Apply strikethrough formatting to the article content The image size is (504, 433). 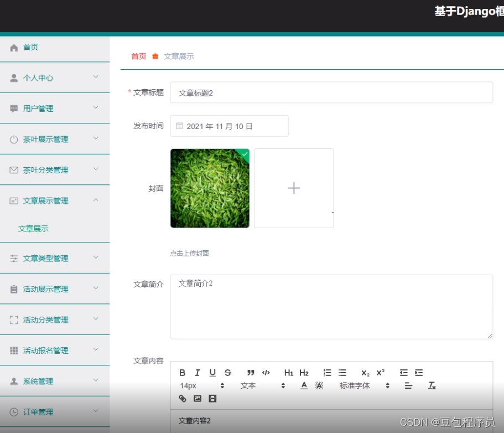227,372
